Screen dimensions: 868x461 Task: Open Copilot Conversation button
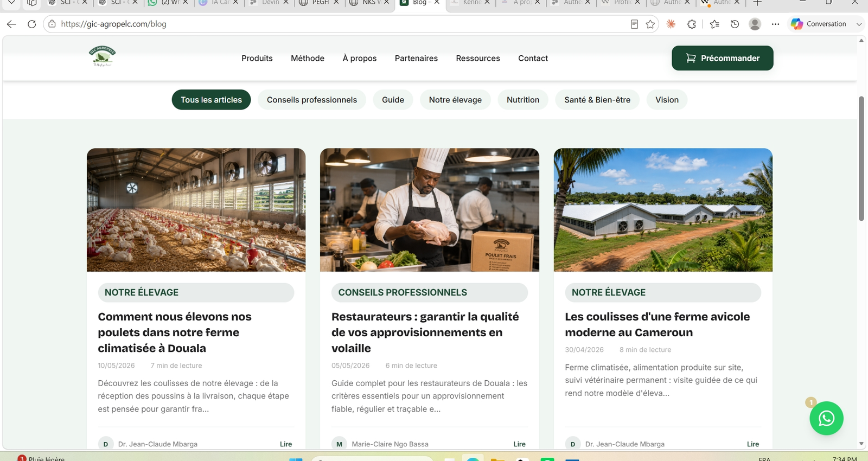pyautogui.click(x=819, y=24)
